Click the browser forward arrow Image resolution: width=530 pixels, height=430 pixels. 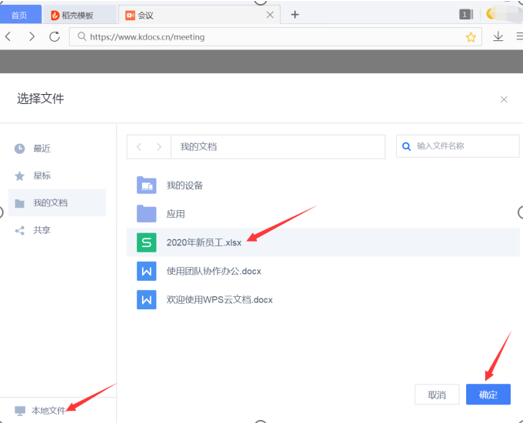tap(32, 37)
